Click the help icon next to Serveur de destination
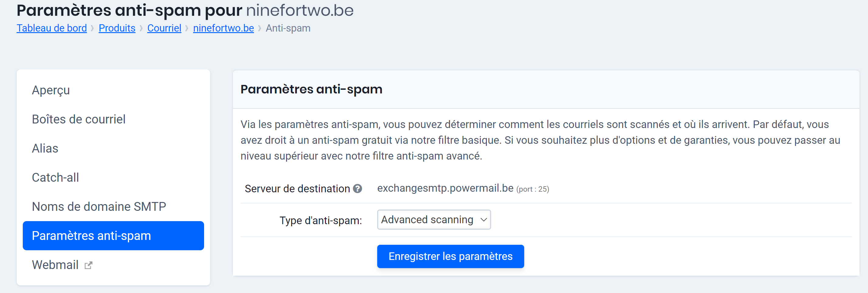The image size is (868, 293). click(x=358, y=189)
